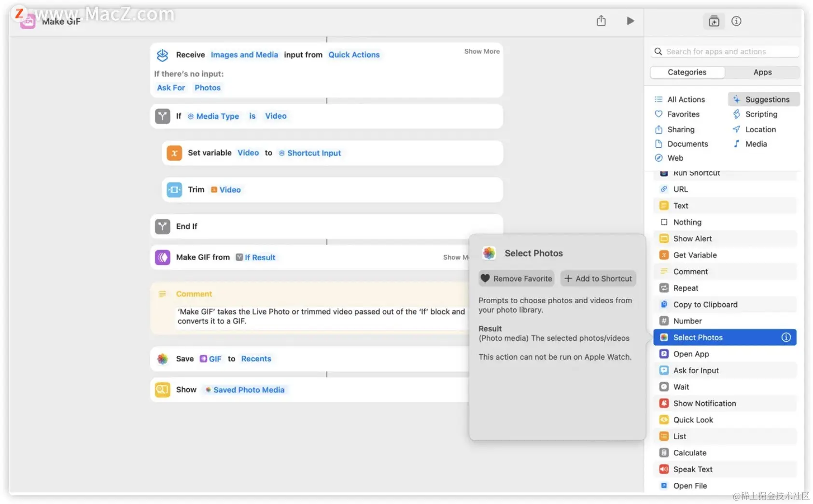The height and width of the screenshot is (504, 813).
Task: Switch to the Categories tab
Action: (687, 72)
